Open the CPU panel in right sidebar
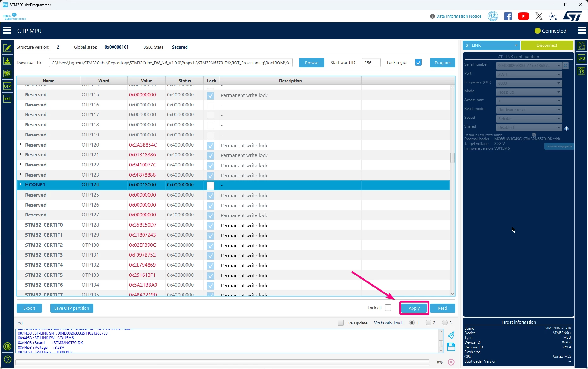 click(x=581, y=58)
